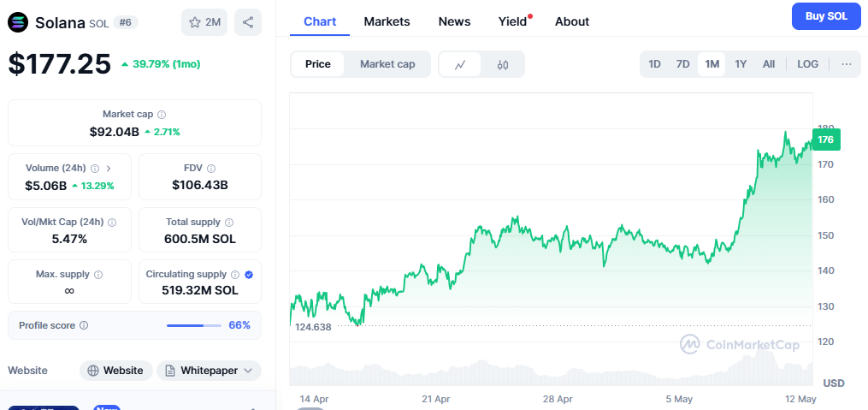Open info icon beside Circulating supply
The width and height of the screenshot is (868, 410).
coord(235,274)
